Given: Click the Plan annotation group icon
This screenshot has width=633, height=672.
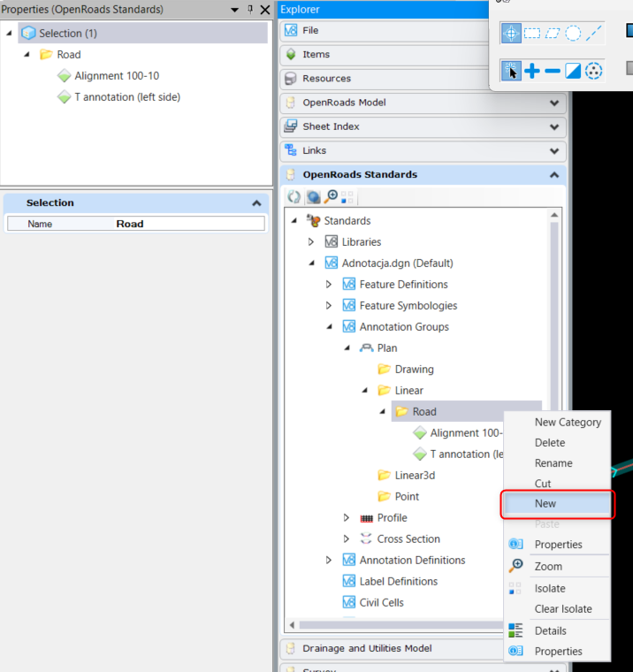Looking at the screenshot, I should (x=366, y=348).
